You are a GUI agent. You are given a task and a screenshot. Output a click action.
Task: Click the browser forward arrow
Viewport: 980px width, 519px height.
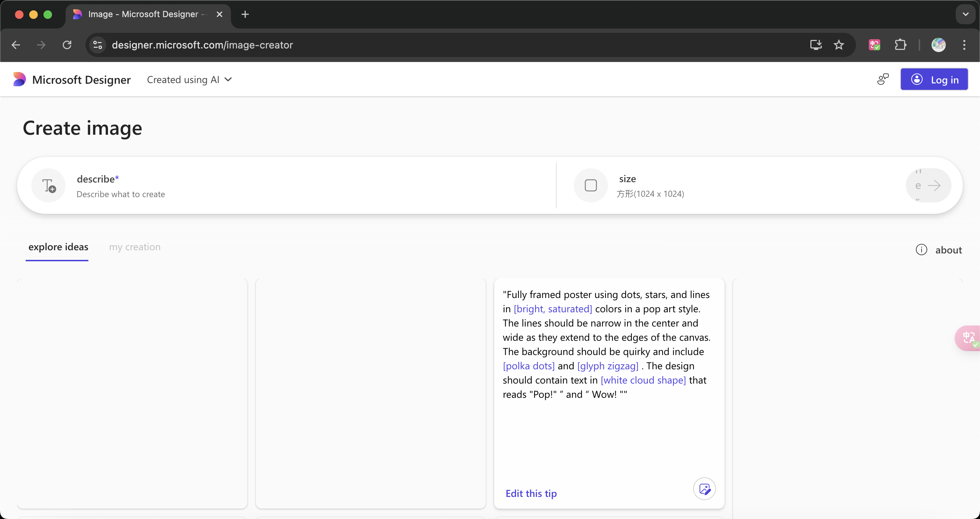[41, 45]
